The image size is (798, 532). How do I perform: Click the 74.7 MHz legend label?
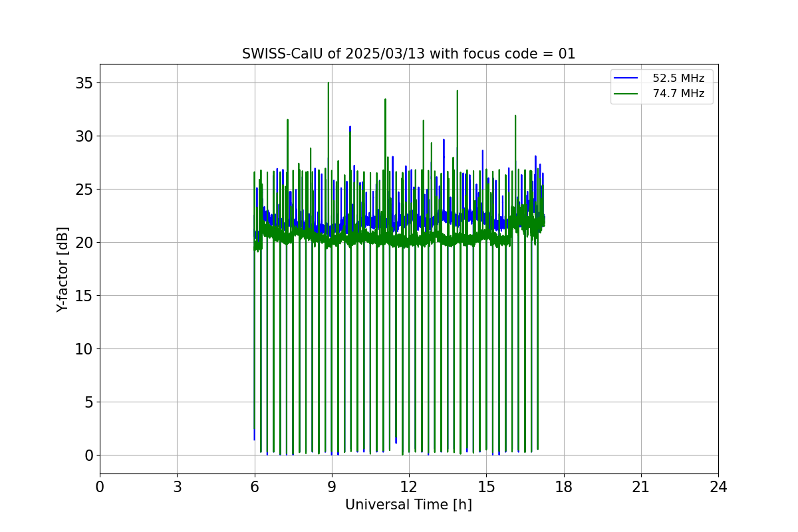pyautogui.click(x=678, y=94)
